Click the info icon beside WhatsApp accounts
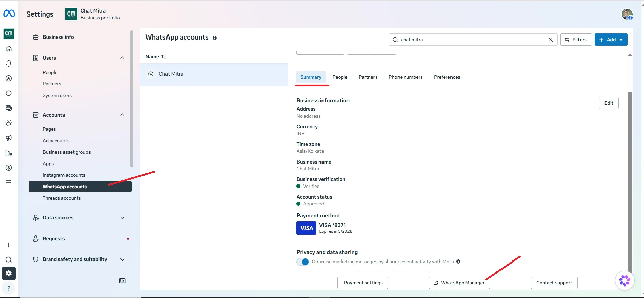 tap(215, 38)
